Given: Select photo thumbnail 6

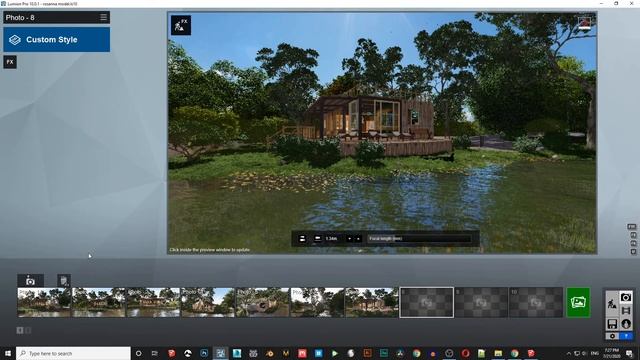Looking at the screenshot, I should [317, 302].
